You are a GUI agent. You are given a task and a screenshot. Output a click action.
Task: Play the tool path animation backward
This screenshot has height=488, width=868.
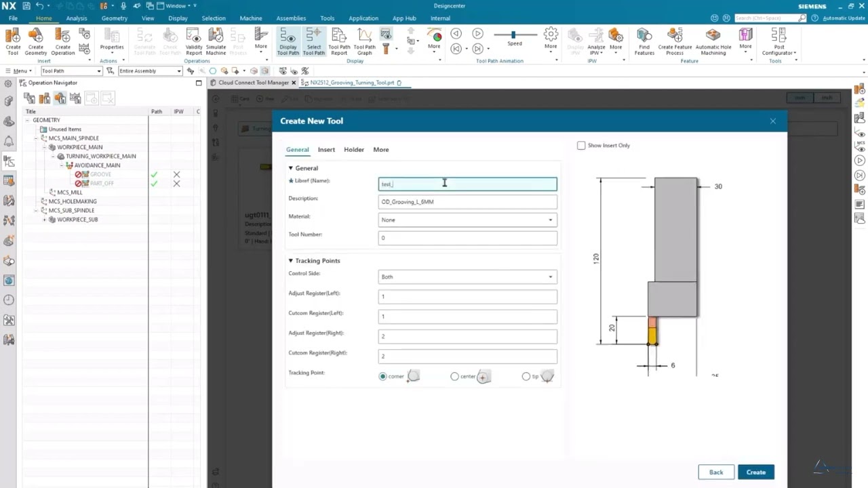coord(456,34)
